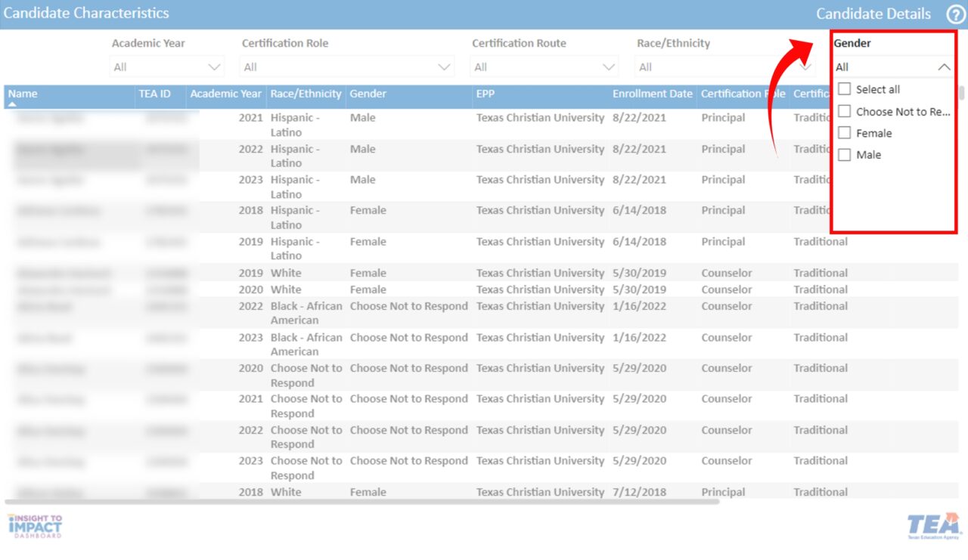This screenshot has height=560, width=968.
Task: Sort by the Enrollment Date column header
Action: [x=652, y=94]
